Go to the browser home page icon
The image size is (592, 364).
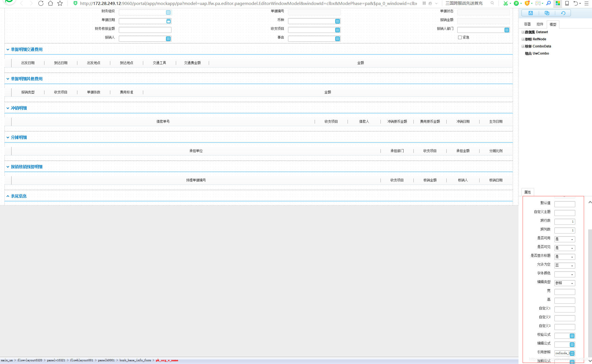point(50,3)
